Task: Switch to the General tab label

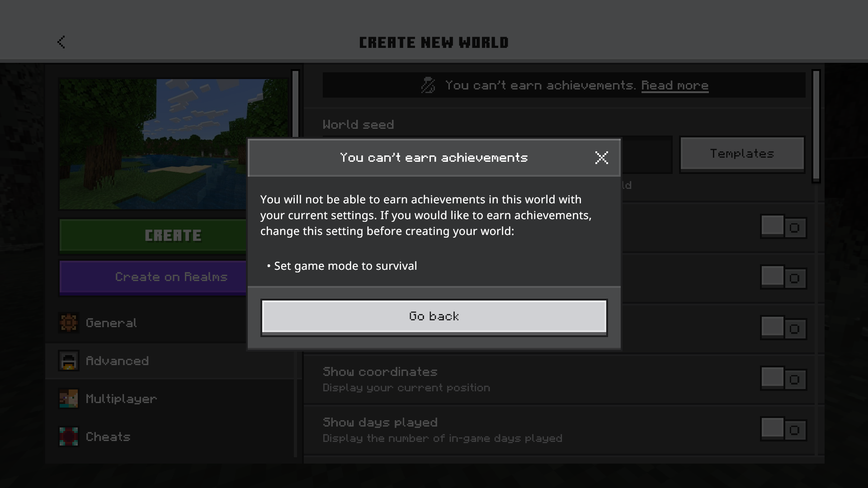Action: tap(111, 323)
